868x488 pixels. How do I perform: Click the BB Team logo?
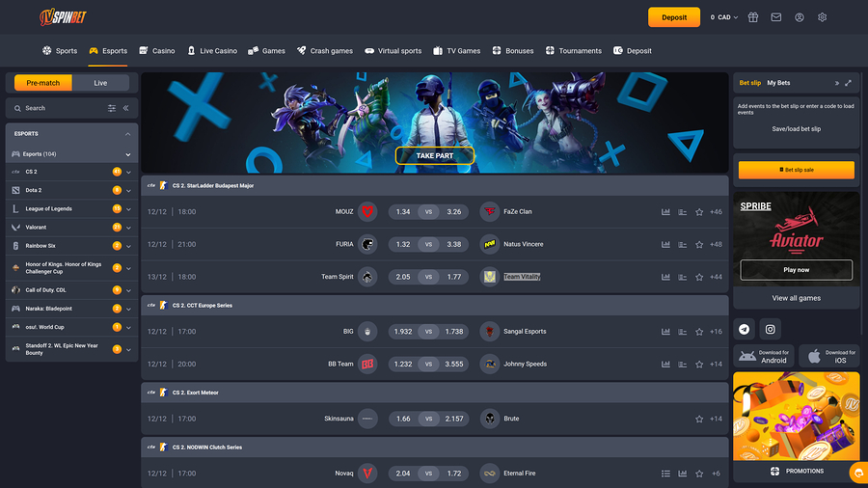[x=367, y=364]
